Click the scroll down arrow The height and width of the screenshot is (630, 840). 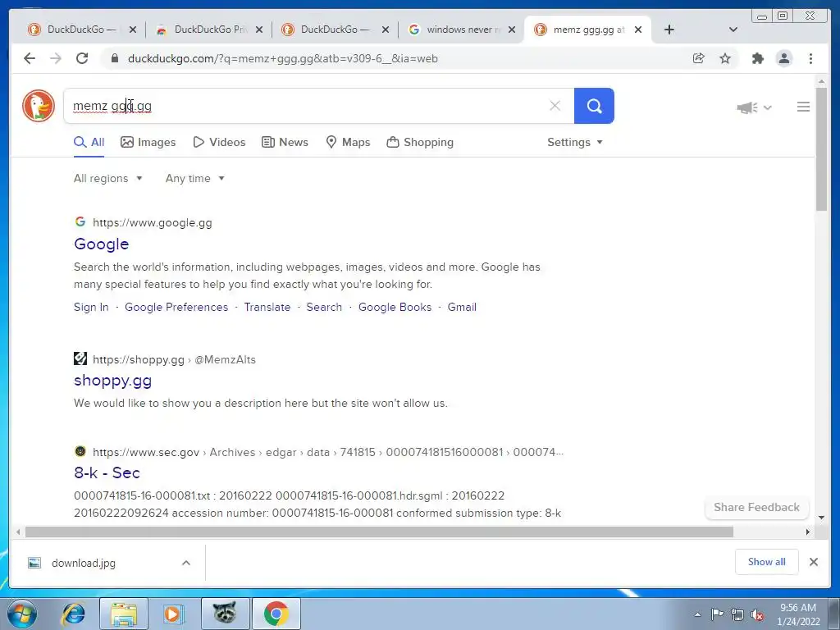coord(821,518)
